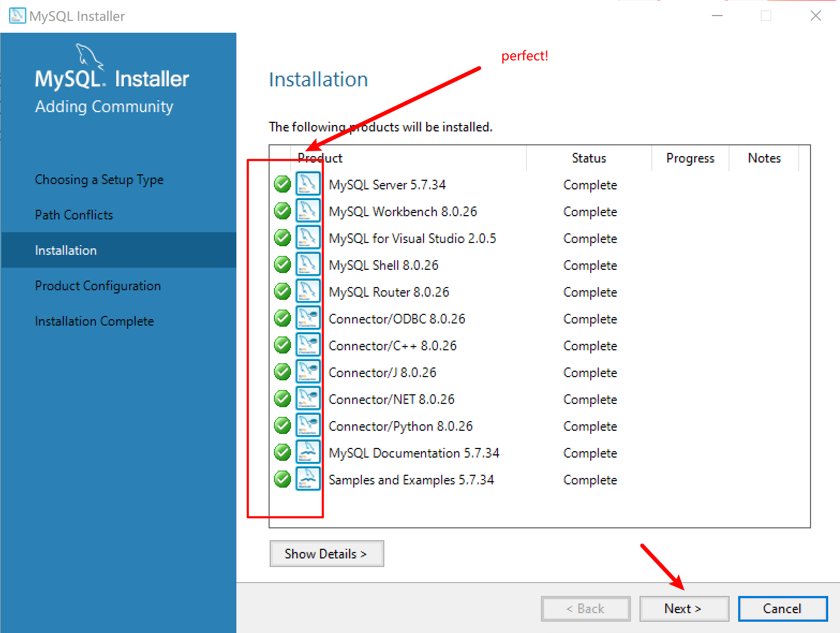840x633 pixels.
Task: Click the MySQL Router 8.0.26 product icon
Action: 308,291
